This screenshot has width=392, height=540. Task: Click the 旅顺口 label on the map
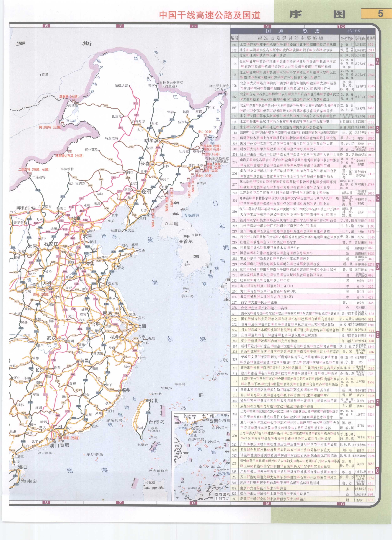pos(116,230)
